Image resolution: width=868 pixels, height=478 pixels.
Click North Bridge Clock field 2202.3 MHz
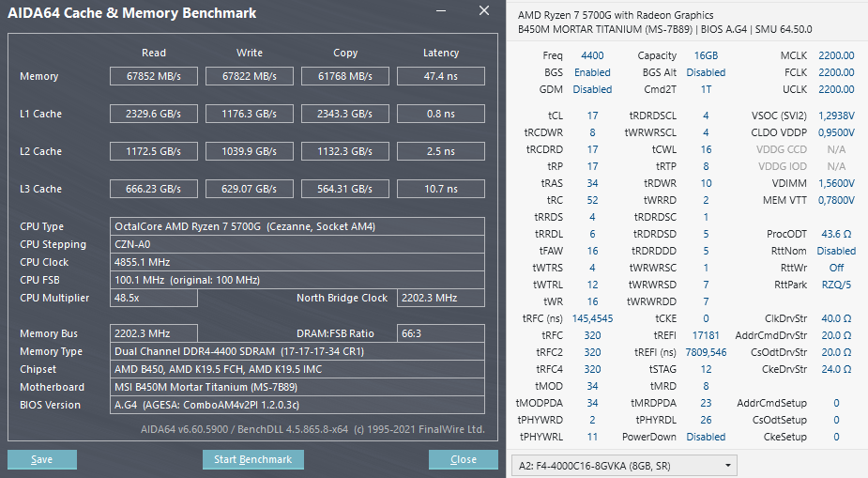pyautogui.click(x=441, y=298)
